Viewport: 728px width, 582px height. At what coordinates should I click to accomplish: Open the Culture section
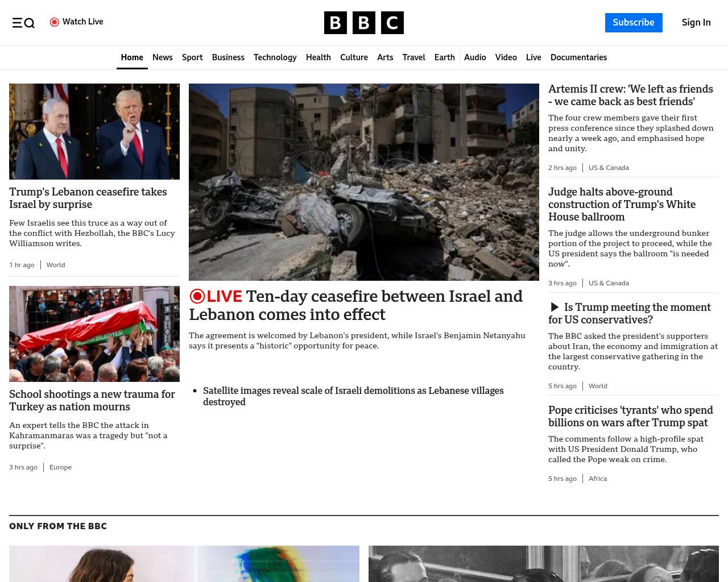click(x=354, y=57)
